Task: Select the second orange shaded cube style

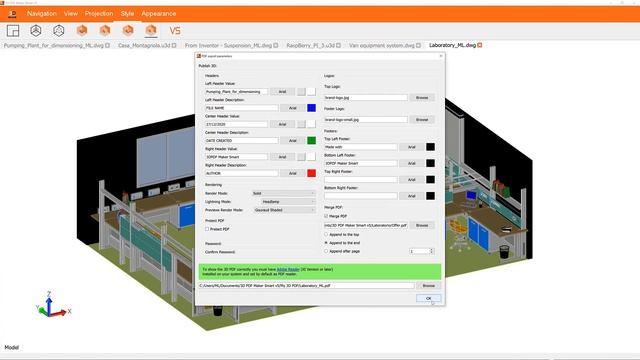Action: click(105, 30)
